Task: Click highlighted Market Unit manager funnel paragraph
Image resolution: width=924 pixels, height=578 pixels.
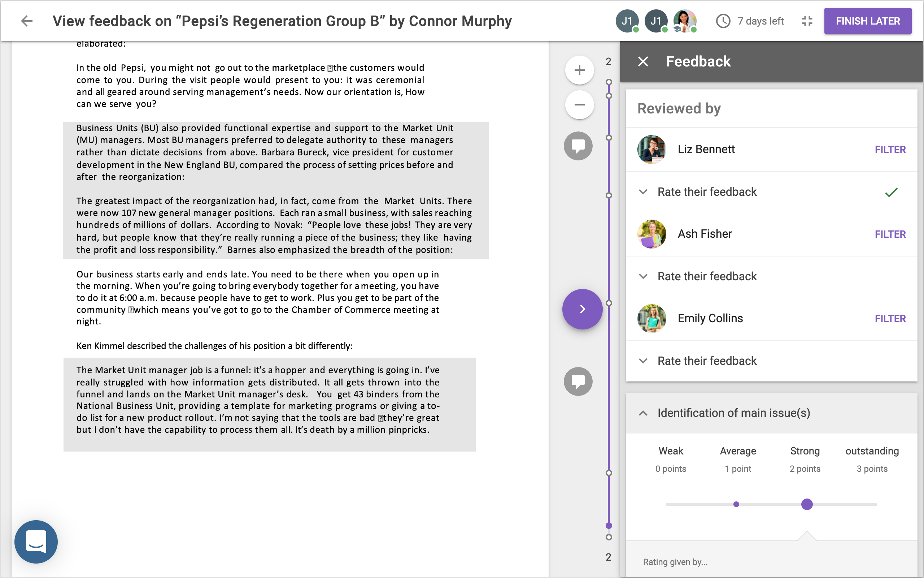Action: (x=269, y=405)
